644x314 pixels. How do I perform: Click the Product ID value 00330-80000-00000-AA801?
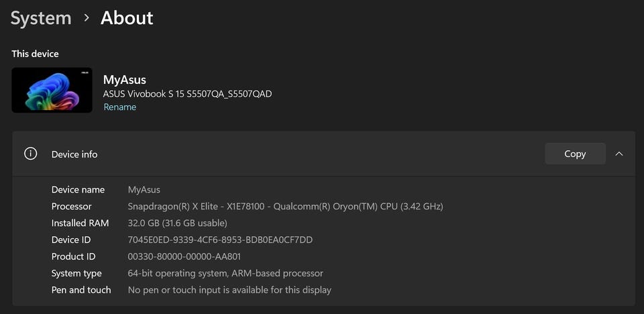184,257
